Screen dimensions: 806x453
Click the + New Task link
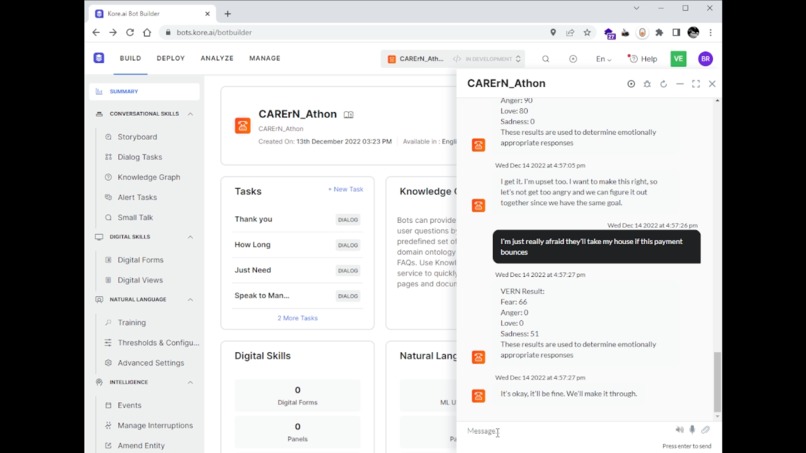[345, 189]
